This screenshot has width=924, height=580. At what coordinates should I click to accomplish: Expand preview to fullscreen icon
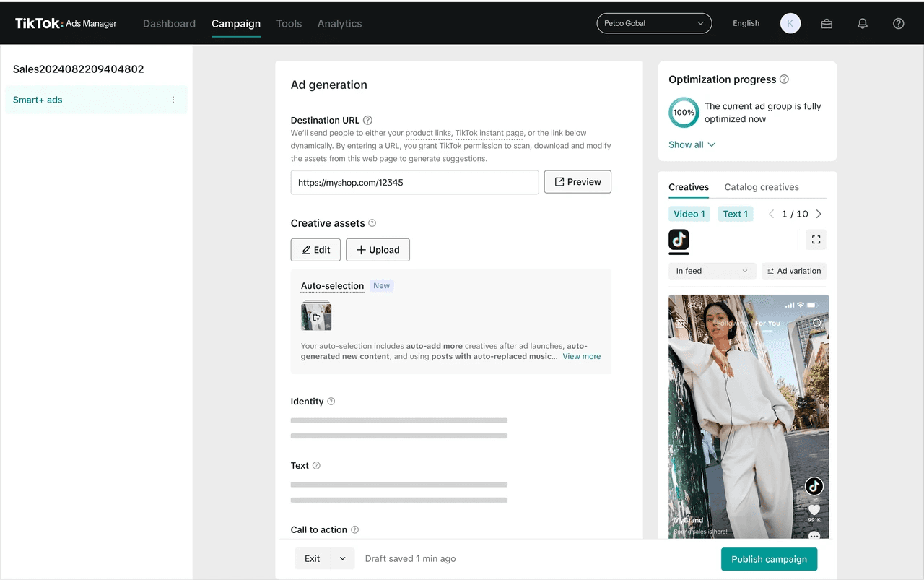point(816,240)
